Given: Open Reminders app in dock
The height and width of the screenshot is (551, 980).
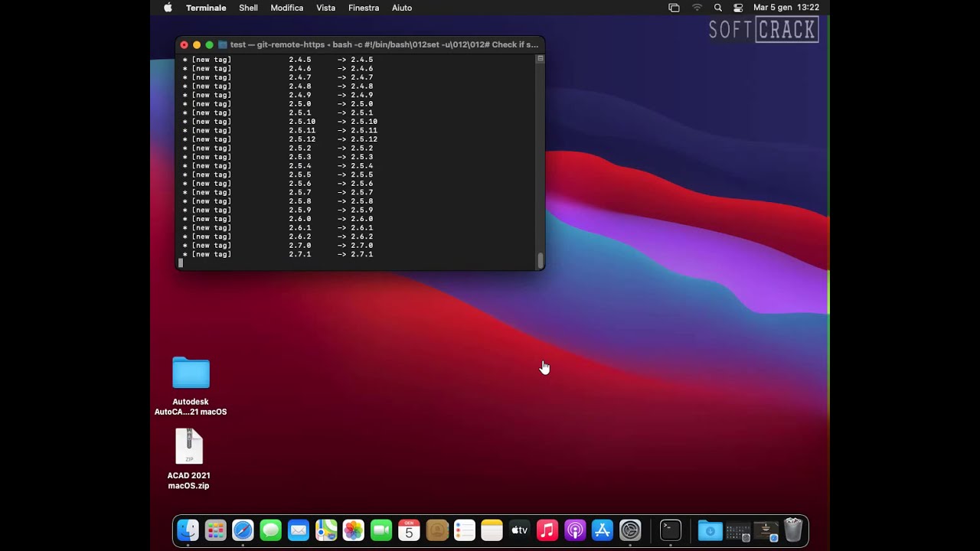Looking at the screenshot, I should pos(464,530).
